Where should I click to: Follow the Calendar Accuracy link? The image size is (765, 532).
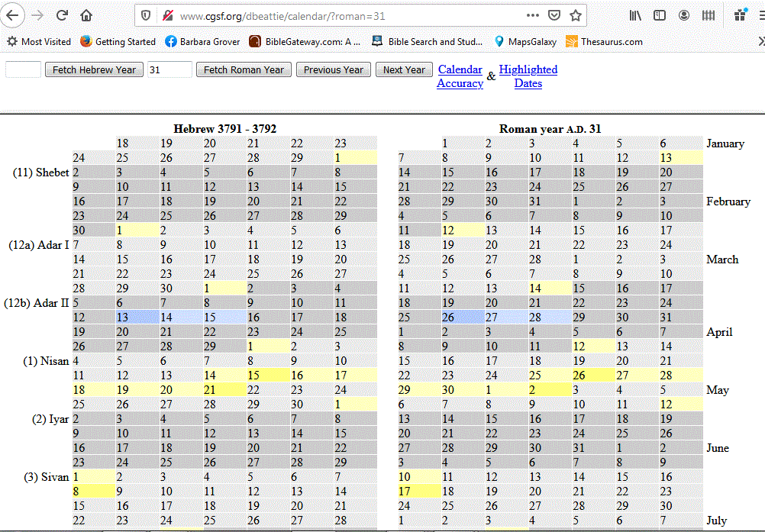click(x=460, y=76)
